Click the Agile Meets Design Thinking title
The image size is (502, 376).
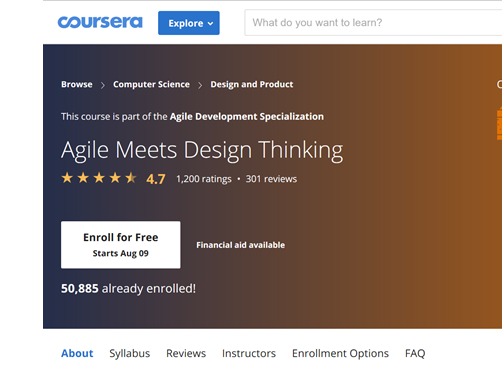(x=202, y=150)
